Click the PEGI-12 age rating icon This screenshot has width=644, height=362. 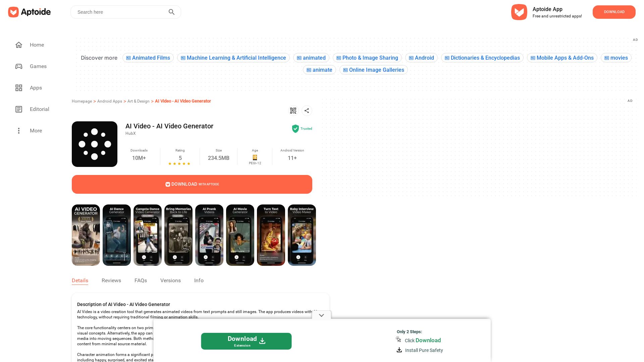(255, 158)
